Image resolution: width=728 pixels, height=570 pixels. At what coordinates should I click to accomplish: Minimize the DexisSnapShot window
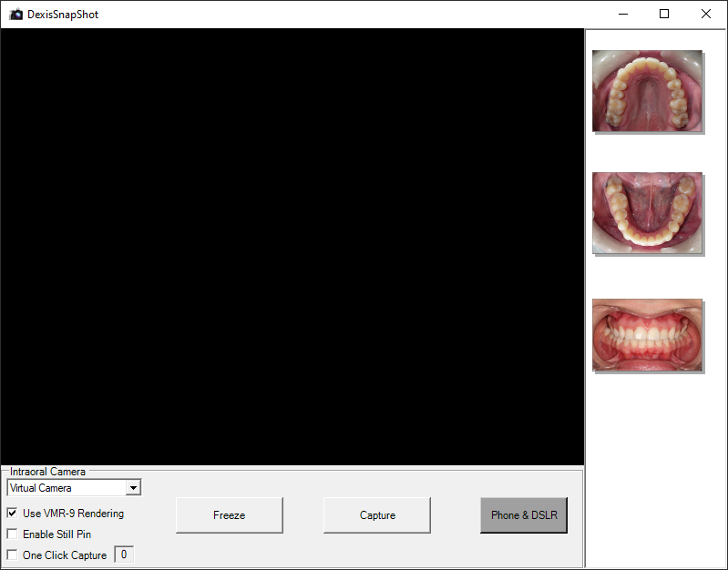tap(623, 15)
